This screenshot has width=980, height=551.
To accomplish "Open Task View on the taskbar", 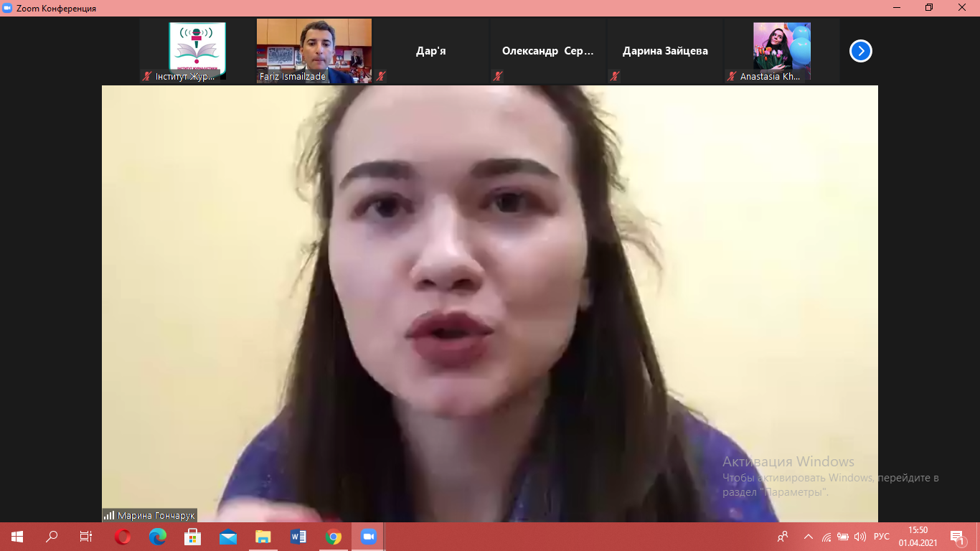I will [x=86, y=537].
